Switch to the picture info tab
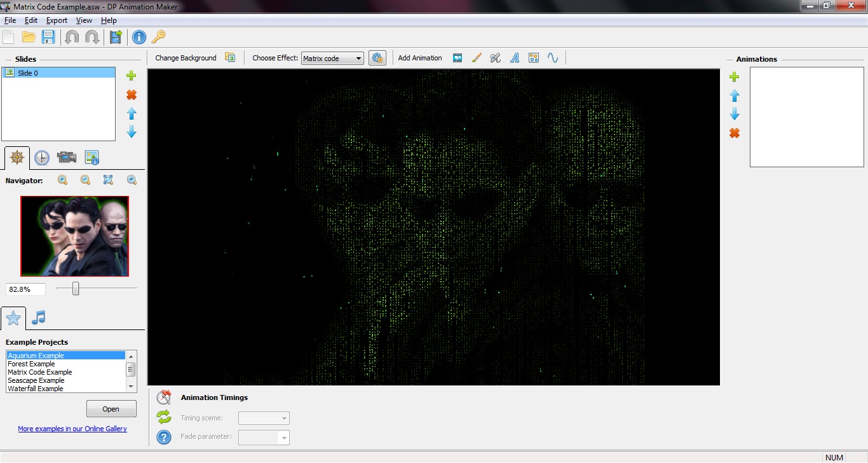 [x=92, y=157]
